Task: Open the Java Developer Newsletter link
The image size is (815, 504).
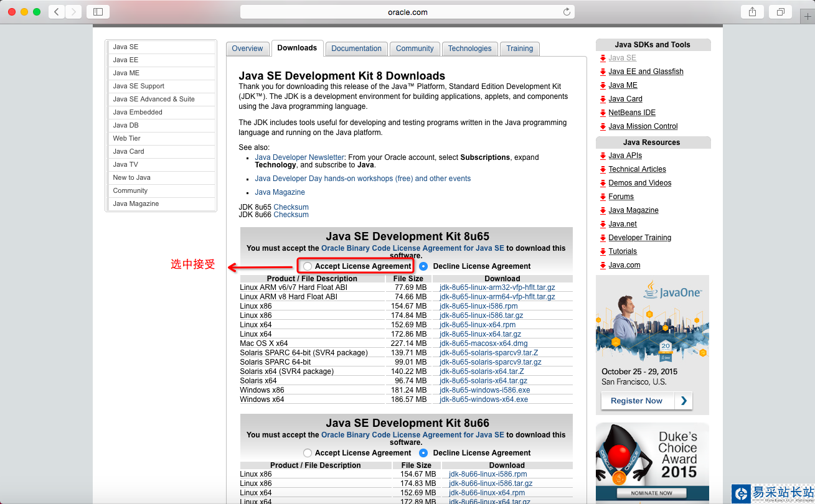Action: coord(299,157)
